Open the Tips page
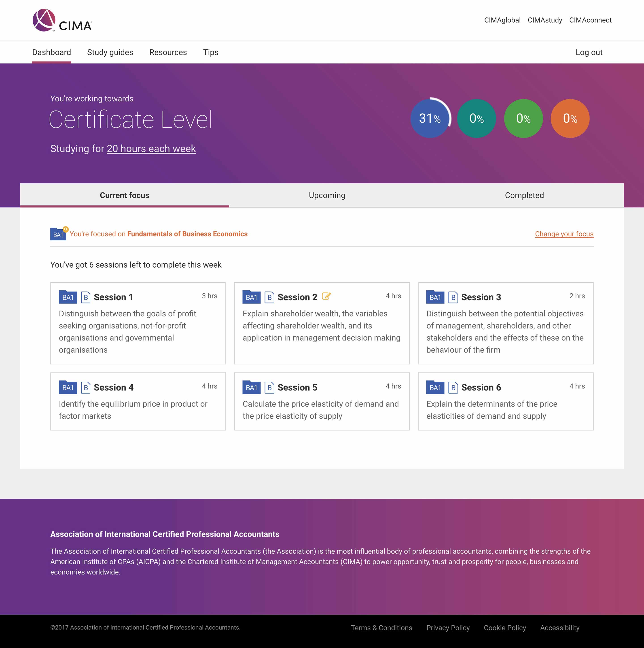Viewport: 644px width, 648px height. [211, 52]
